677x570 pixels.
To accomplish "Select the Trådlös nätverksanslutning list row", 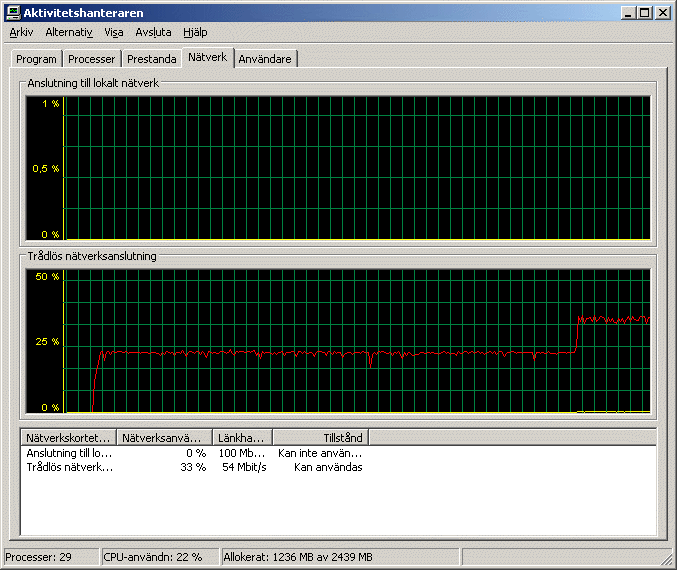I will coord(70,467).
